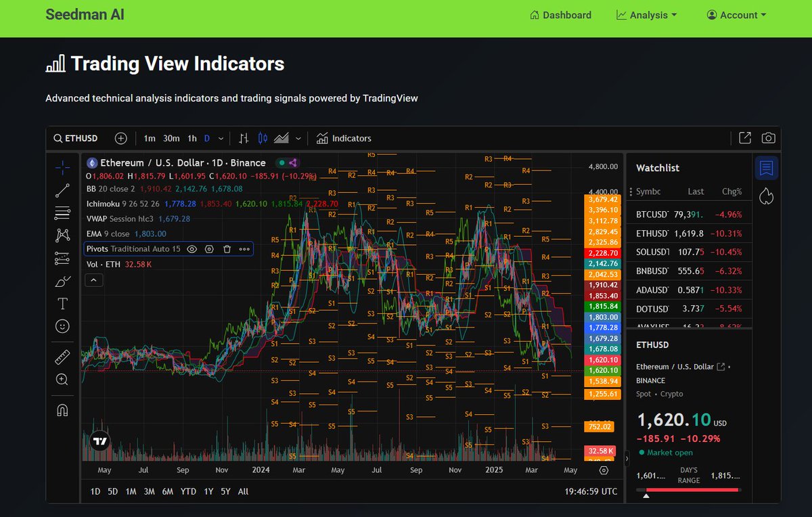Viewport: 812px width, 517px height.
Task: Select SOLUSD row in watchlist
Action: coord(689,252)
